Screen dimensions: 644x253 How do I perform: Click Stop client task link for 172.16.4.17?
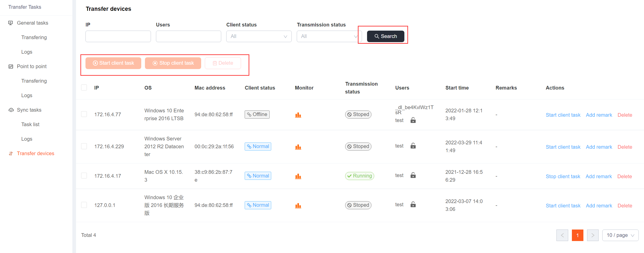(x=563, y=177)
